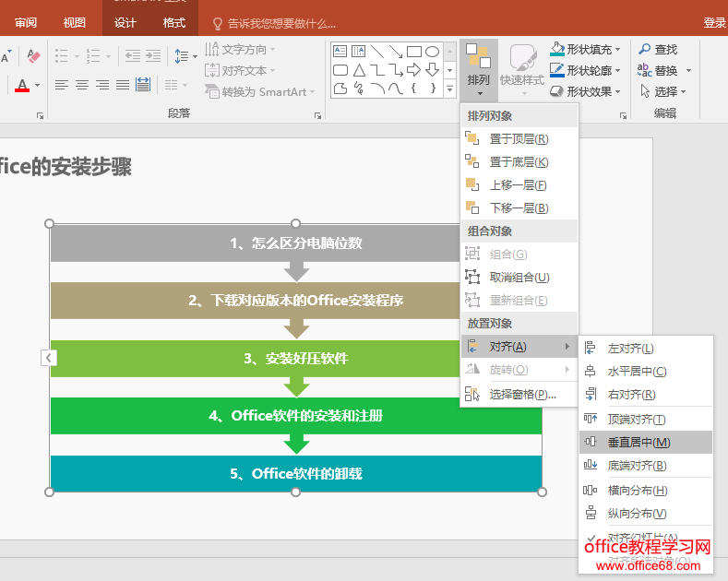Screen dimensions: 728x581
Task: Toggle Align to Slide (对齐幻灯片) check
Action: pos(645,538)
